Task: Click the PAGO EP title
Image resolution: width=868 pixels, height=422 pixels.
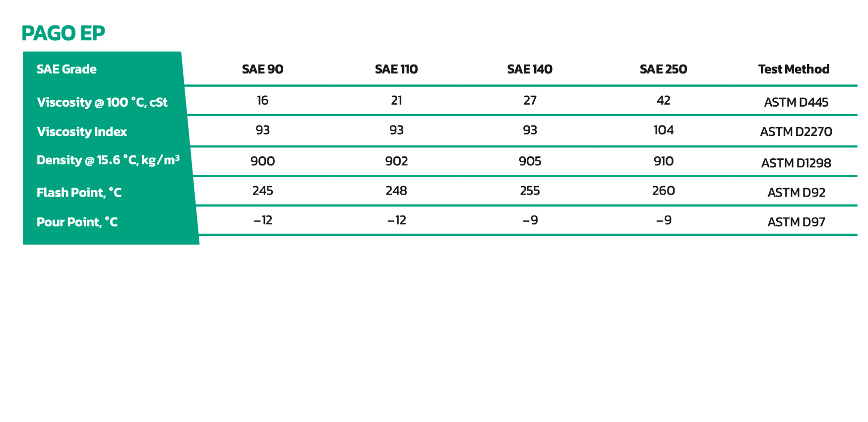Action: (63, 33)
